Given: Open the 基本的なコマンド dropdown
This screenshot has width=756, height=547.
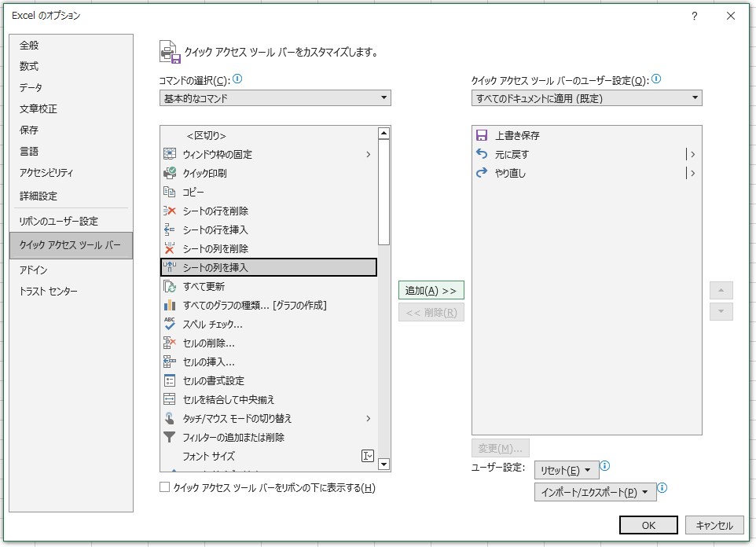Looking at the screenshot, I should (x=275, y=98).
